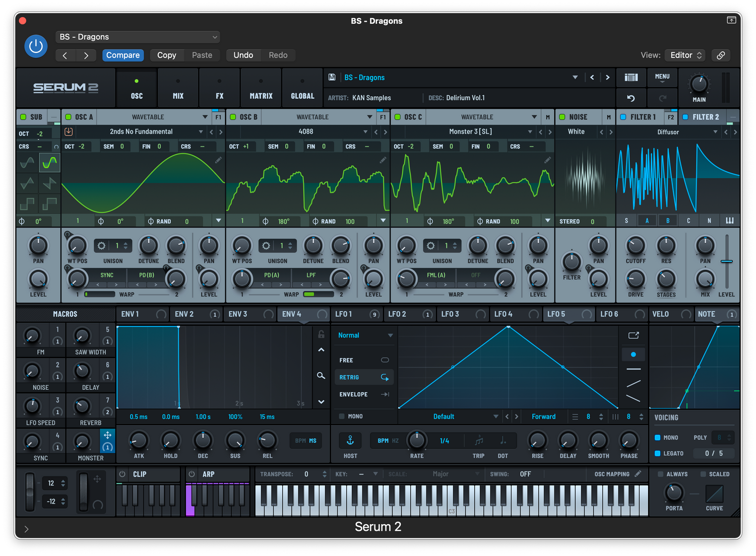Screen dimensions: 756x556
Task: Switch to the FX tab
Action: pyautogui.click(x=220, y=88)
